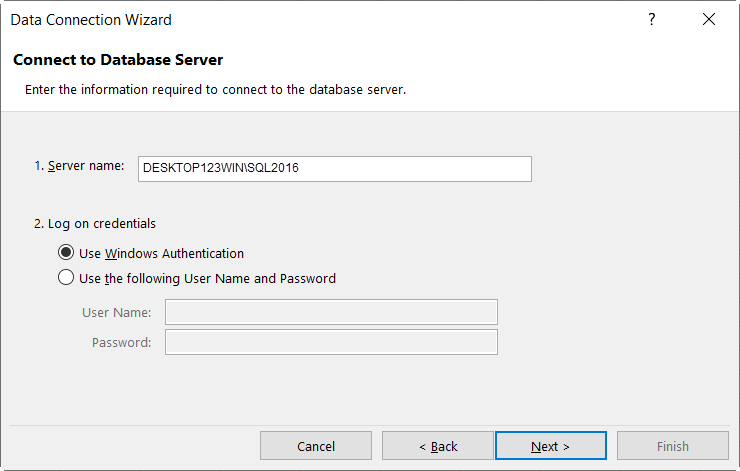Click the disabled Password field

click(x=331, y=342)
